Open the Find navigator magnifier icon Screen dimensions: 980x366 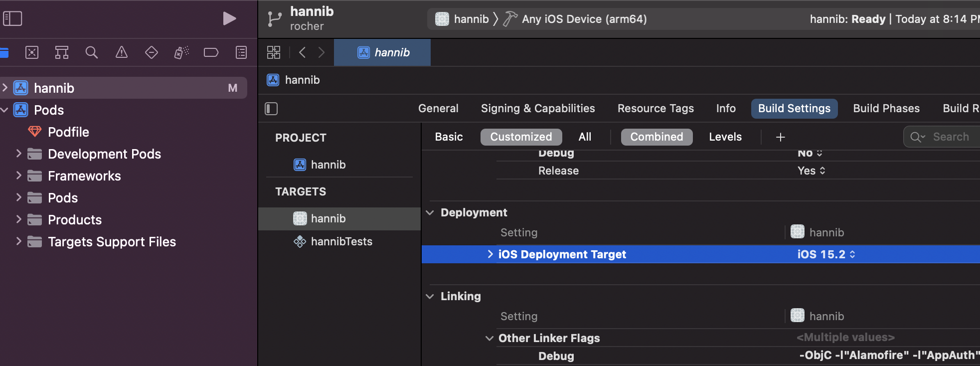pos(92,52)
